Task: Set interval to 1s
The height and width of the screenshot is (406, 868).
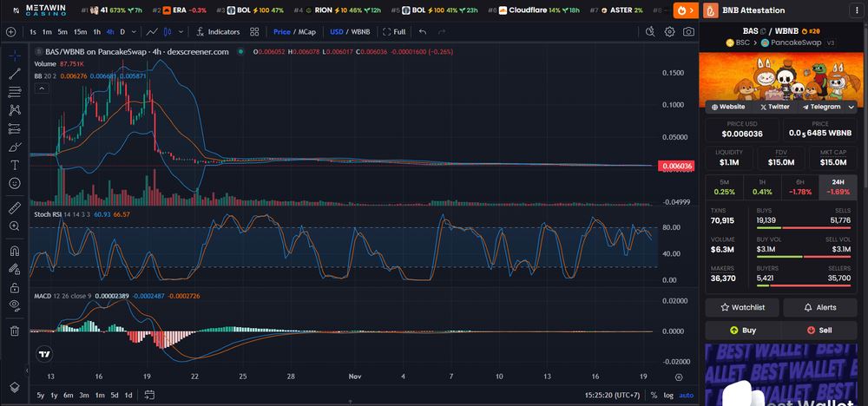Action: click(33, 32)
